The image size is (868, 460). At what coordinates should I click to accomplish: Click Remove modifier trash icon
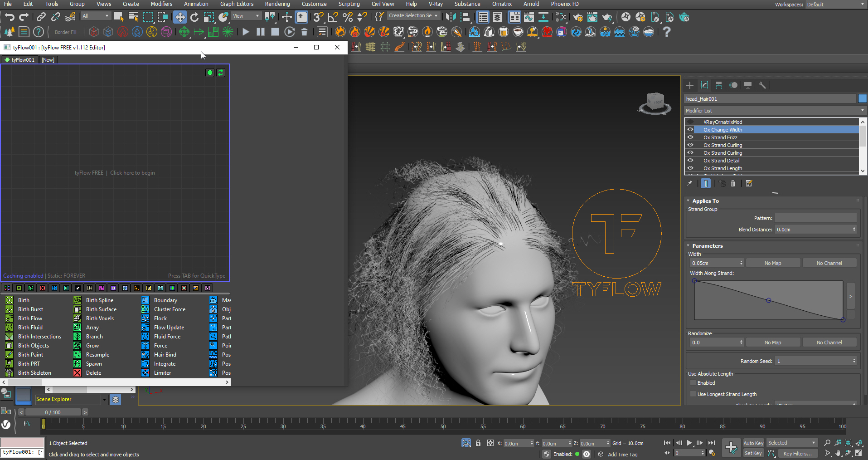pyautogui.click(x=733, y=183)
